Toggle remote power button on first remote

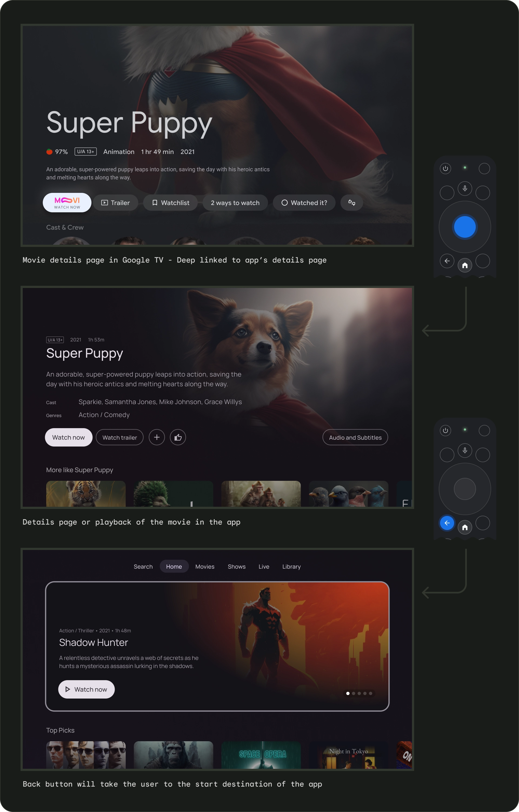[445, 168]
